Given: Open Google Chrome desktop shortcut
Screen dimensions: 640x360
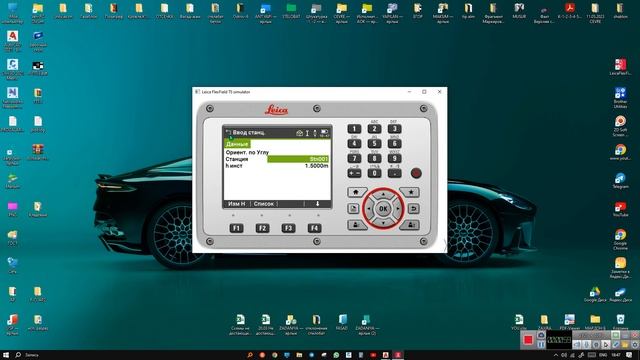Looking at the screenshot, I should pos(620,239).
